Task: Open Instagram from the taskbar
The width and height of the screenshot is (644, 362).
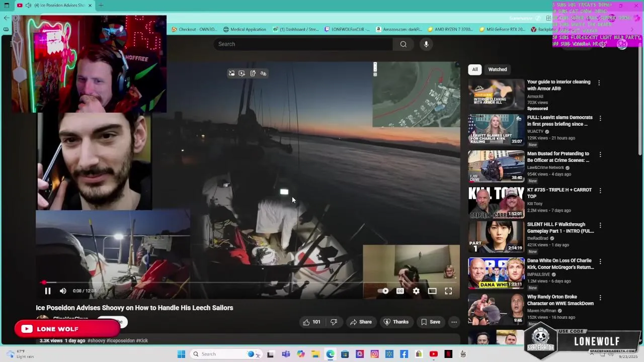Action: click(374, 354)
